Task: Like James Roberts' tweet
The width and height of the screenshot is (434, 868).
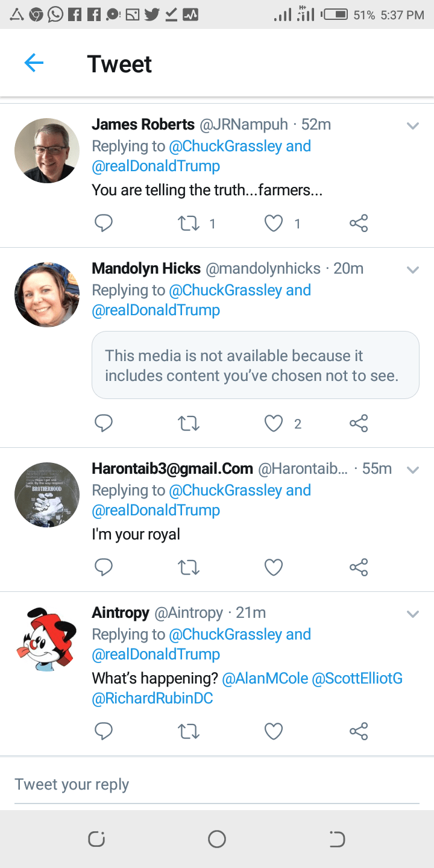Action: tap(274, 224)
